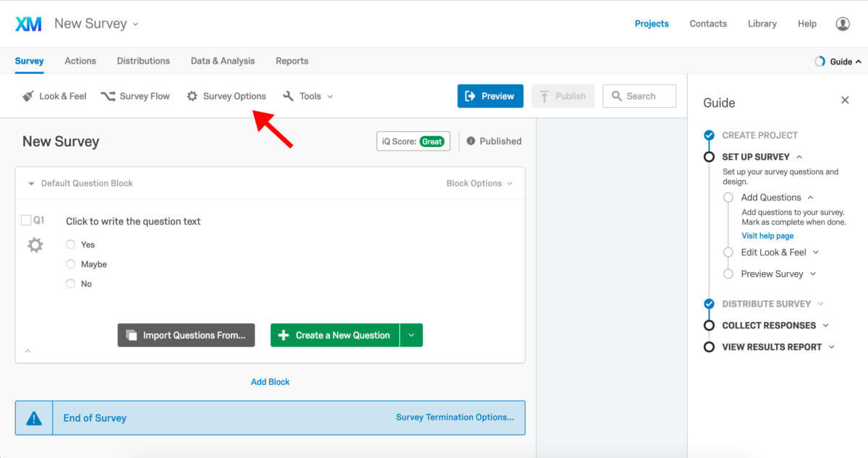Select the No radio option

pos(71,284)
